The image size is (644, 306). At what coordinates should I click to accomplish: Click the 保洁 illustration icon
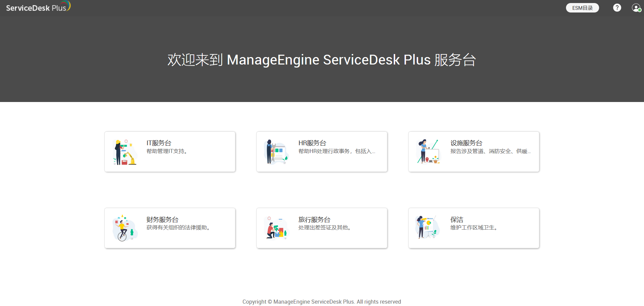pos(428,227)
